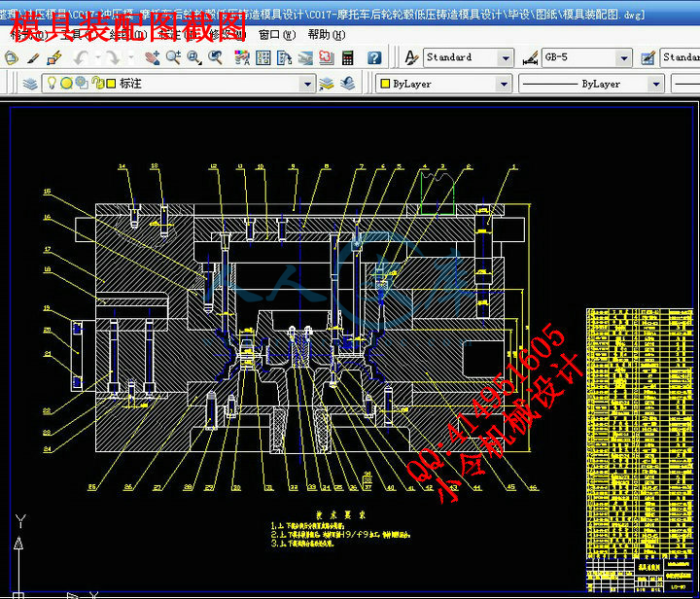Open the GB-5 dimension style dropdown

pos(623,58)
